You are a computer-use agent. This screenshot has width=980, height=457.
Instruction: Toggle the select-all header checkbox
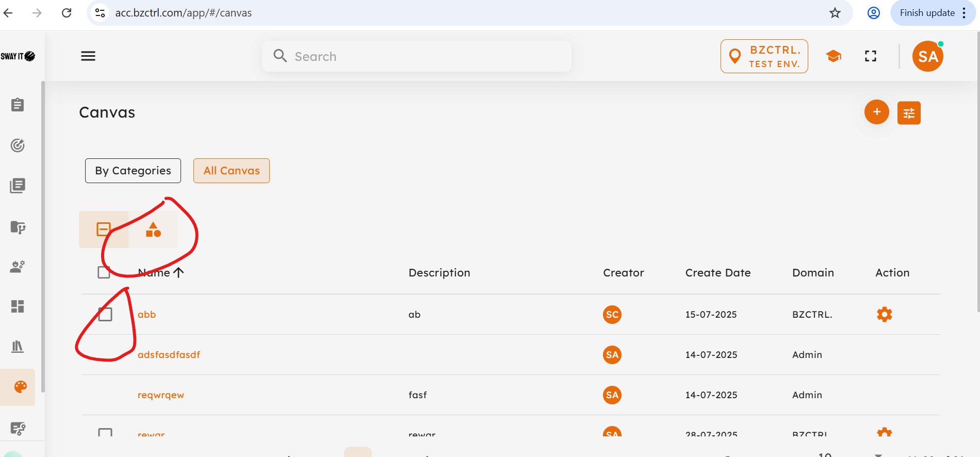[x=104, y=272]
